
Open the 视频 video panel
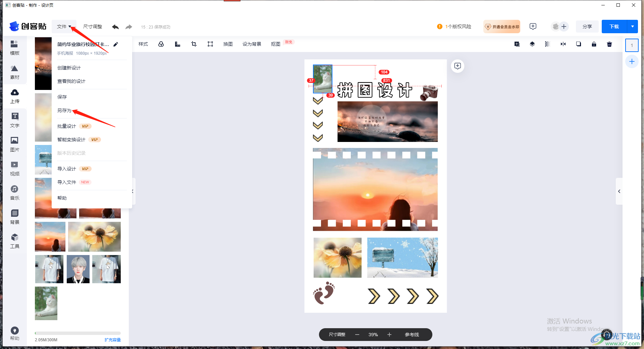(14, 169)
